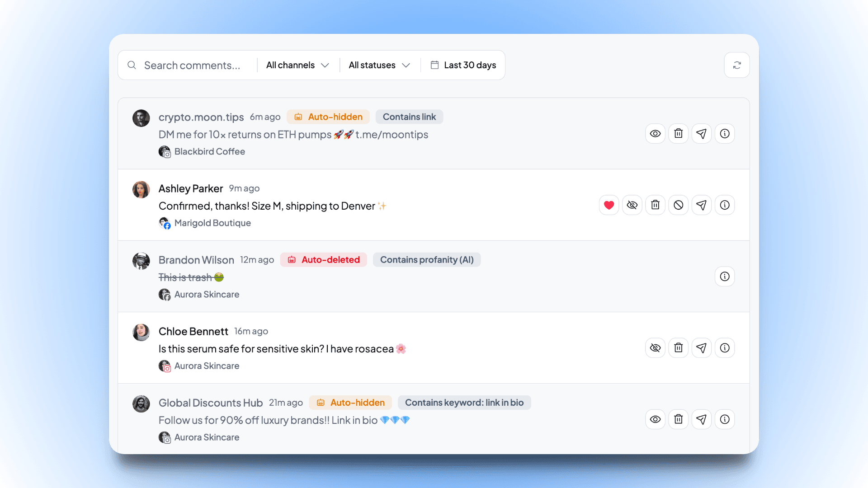Image resolution: width=868 pixels, height=488 pixels.
Task: Open the Last 30 days date filter
Action: point(463,65)
